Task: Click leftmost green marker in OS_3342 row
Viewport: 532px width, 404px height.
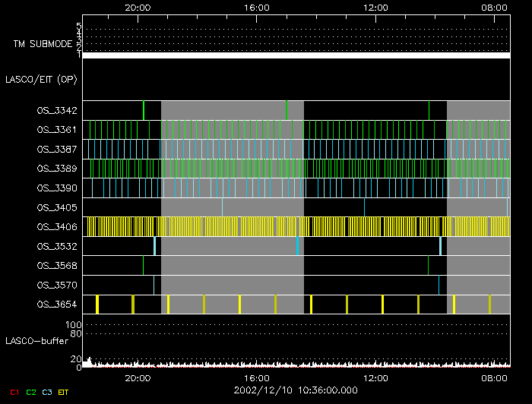Action: [x=144, y=110]
